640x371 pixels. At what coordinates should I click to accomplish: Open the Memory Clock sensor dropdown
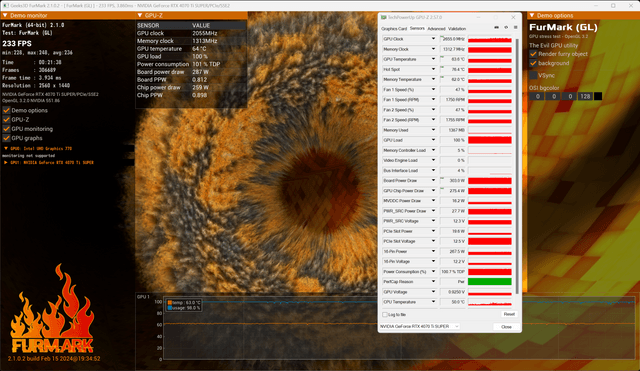[x=433, y=49]
